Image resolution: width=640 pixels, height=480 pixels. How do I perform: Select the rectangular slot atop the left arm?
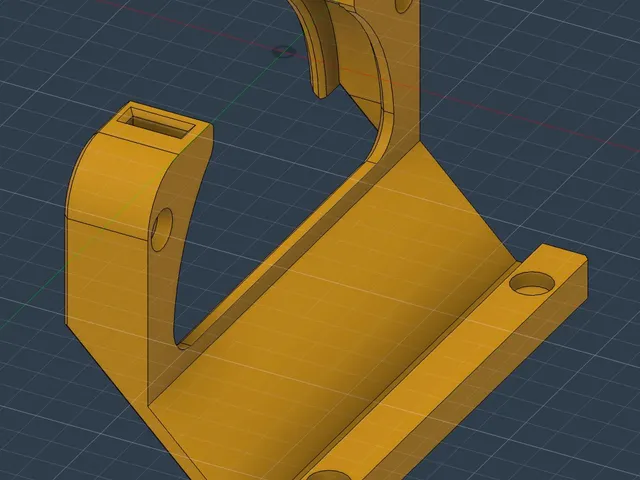pyautogui.click(x=156, y=123)
